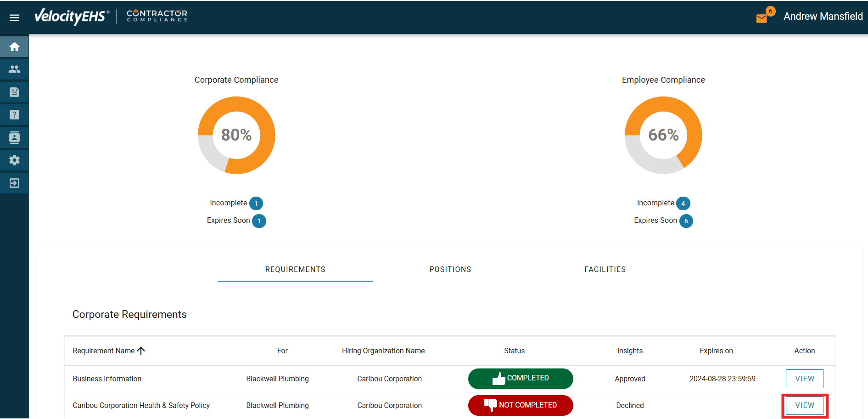This screenshot has width=868, height=419.
Task: Open the hamburger navigation menu
Action: pos(14,17)
